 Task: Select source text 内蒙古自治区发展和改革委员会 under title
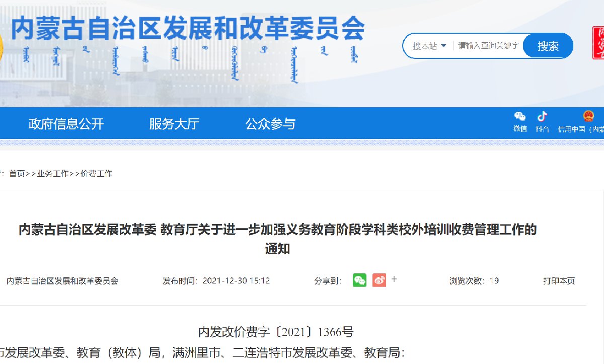click(x=62, y=281)
